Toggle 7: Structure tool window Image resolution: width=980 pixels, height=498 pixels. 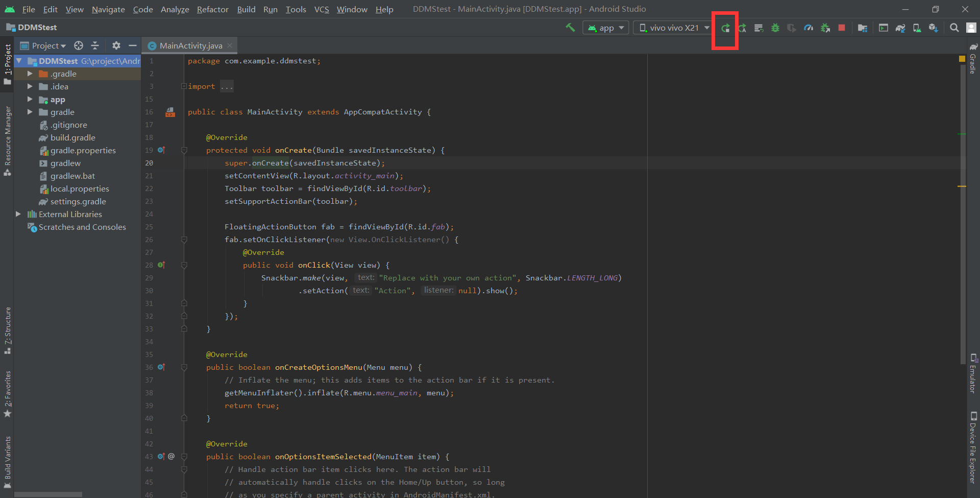pyautogui.click(x=7, y=330)
